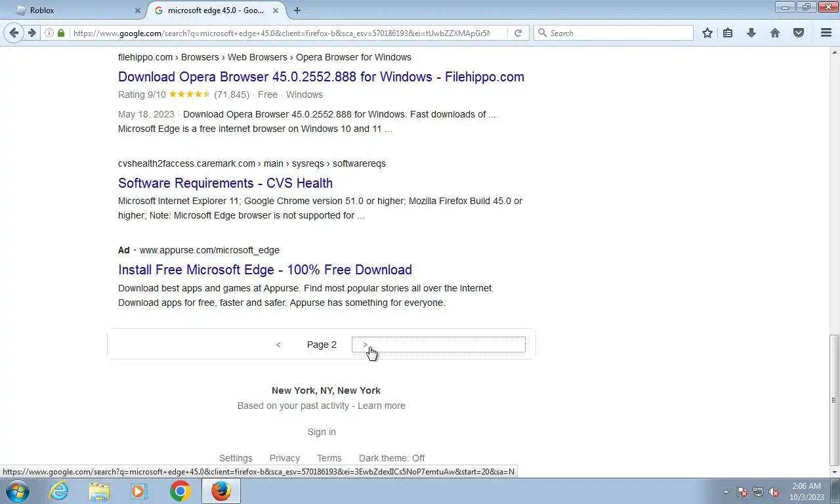Viewport: 840px width, 504px height.
Task: Click the scrollbar up arrow
Action: 834,52
